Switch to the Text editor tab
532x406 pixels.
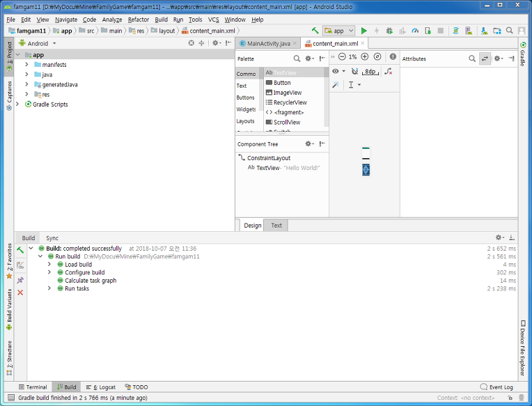pos(276,225)
